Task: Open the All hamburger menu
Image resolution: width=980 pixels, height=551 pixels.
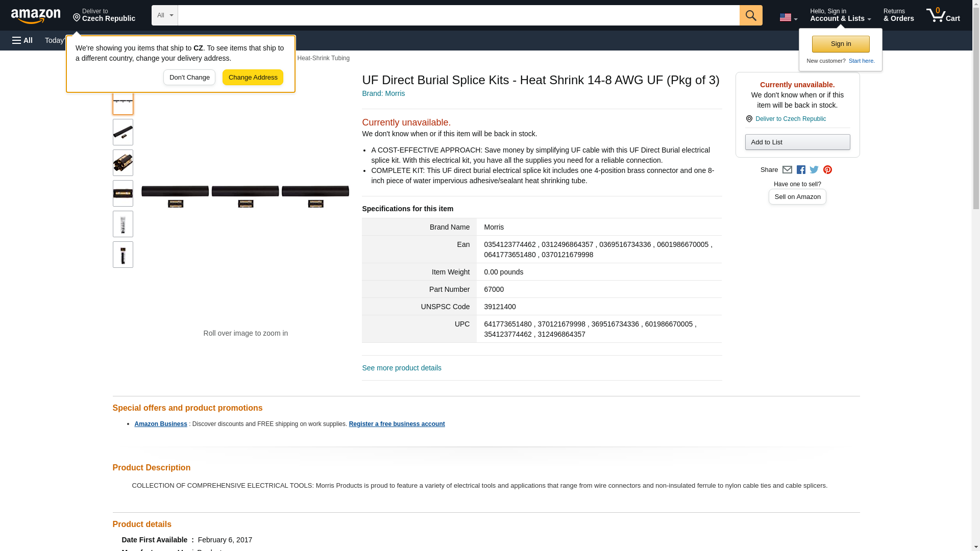Action: [22, 40]
